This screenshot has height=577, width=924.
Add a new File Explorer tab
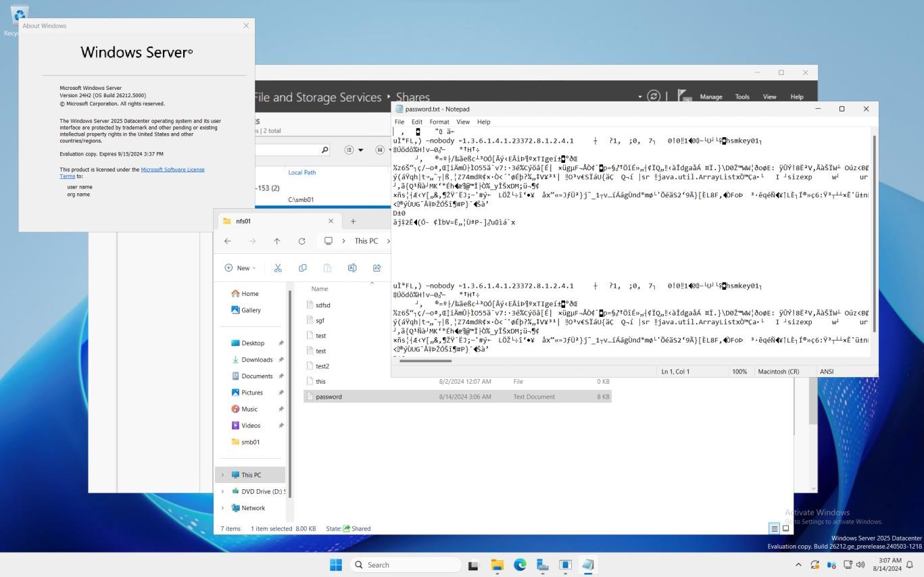pos(353,221)
